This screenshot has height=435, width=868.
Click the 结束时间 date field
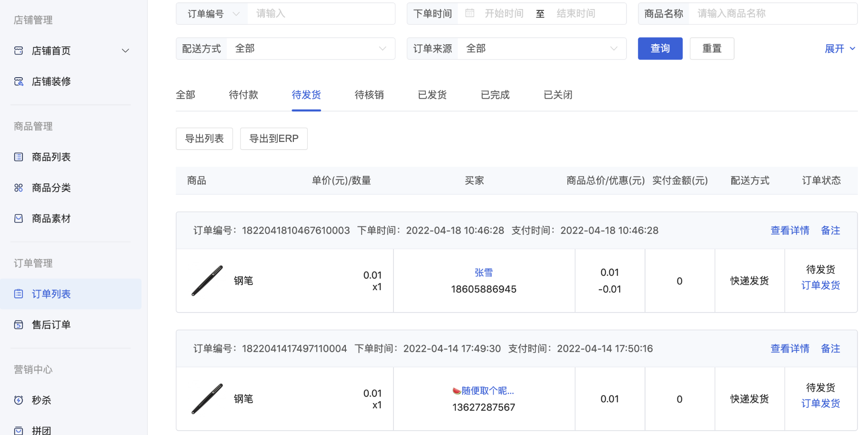coord(576,14)
